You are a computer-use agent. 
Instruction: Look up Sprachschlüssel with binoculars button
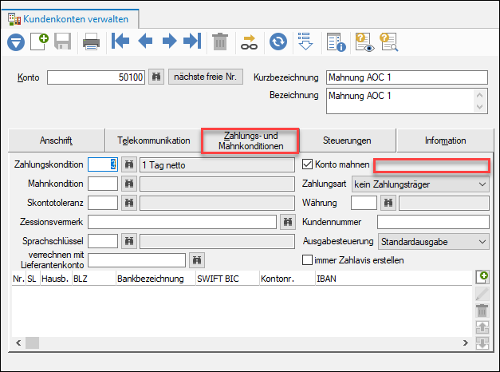129,241
